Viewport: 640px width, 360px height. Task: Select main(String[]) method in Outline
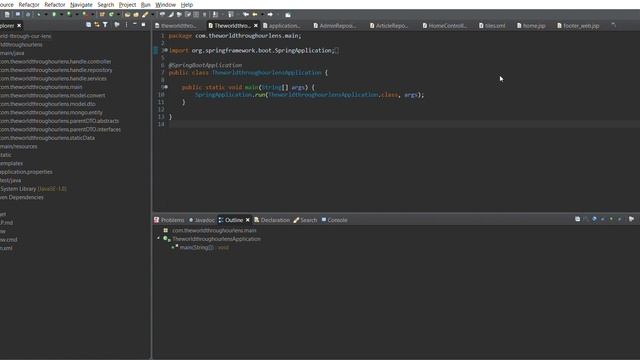tap(200, 247)
